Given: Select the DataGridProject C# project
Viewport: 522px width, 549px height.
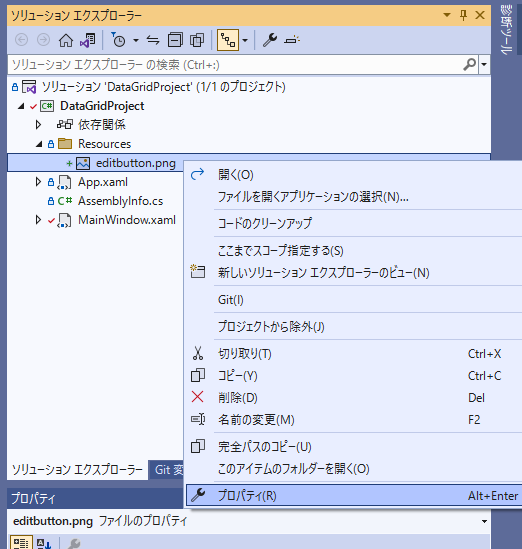Looking at the screenshot, I should pos(102,106).
